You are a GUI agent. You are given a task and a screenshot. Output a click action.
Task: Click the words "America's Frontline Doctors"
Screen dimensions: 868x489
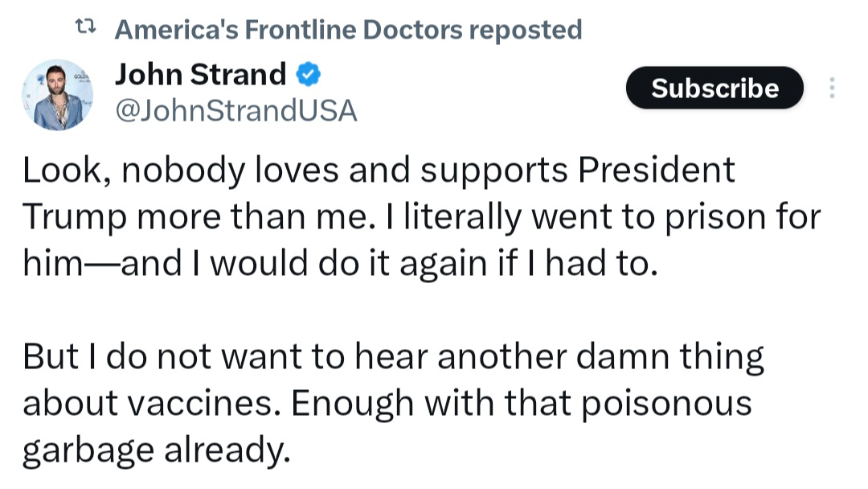click(288, 30)
